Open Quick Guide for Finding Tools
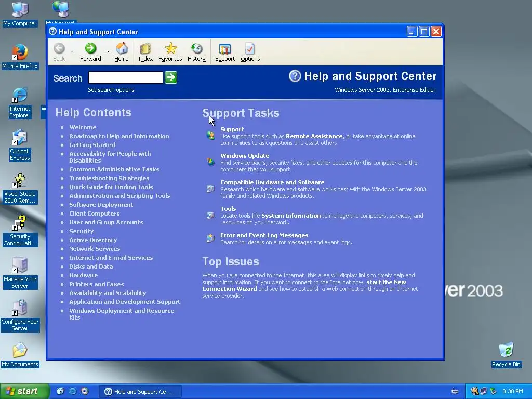The image size is (532, 399). click(111, 187)
